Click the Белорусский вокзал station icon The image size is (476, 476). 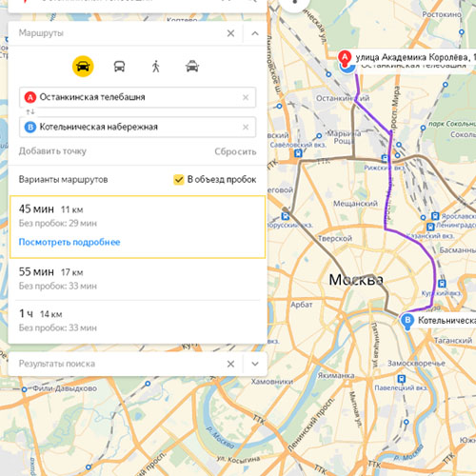[286, 216]
